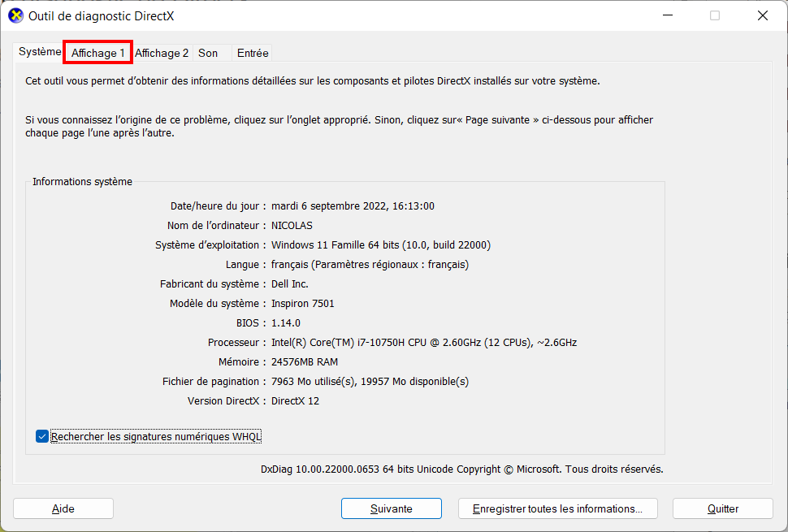Toggle the WHQL digital signatures checkbox
The width and height of the screenshot is (788, 532).
click(42, 436)
